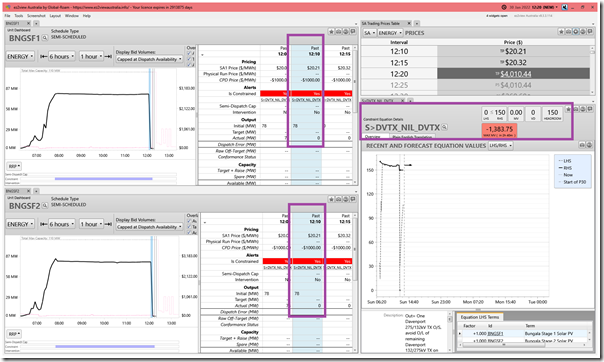Image resolution: width=604 pixels, height=362 pixels.
Task: Open the comment icon on BNGSF2 widget
Action: pos(352,199)
